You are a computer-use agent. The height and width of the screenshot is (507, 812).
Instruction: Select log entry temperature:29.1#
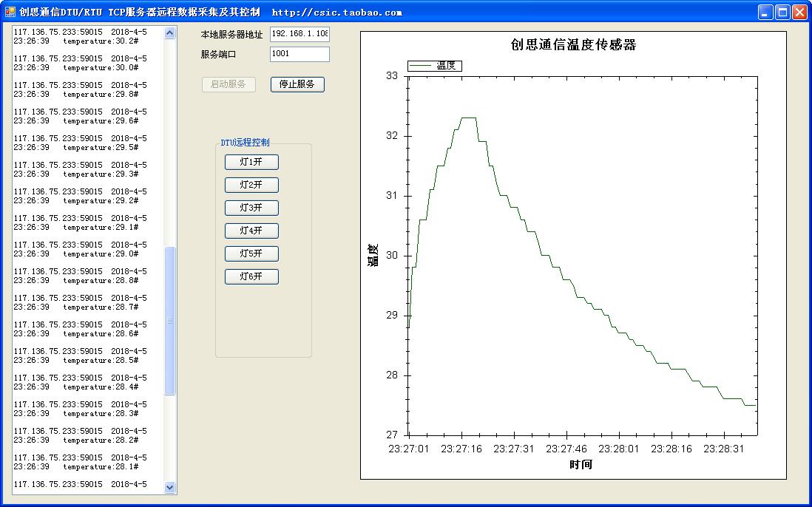click(x=101, y=227)
